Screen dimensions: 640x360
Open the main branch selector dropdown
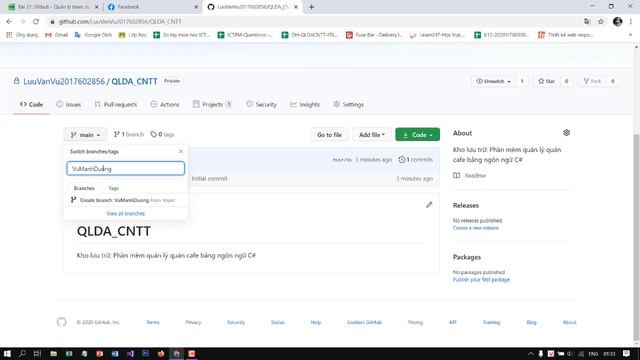(85, 135)
